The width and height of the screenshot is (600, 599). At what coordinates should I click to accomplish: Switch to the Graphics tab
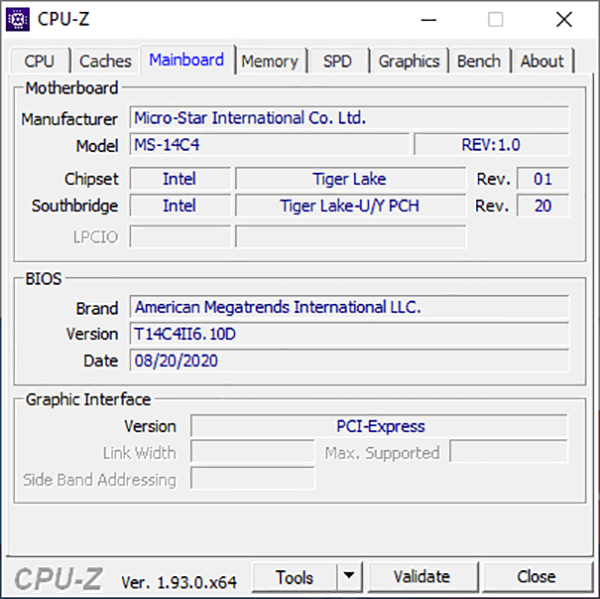point(409,61)
